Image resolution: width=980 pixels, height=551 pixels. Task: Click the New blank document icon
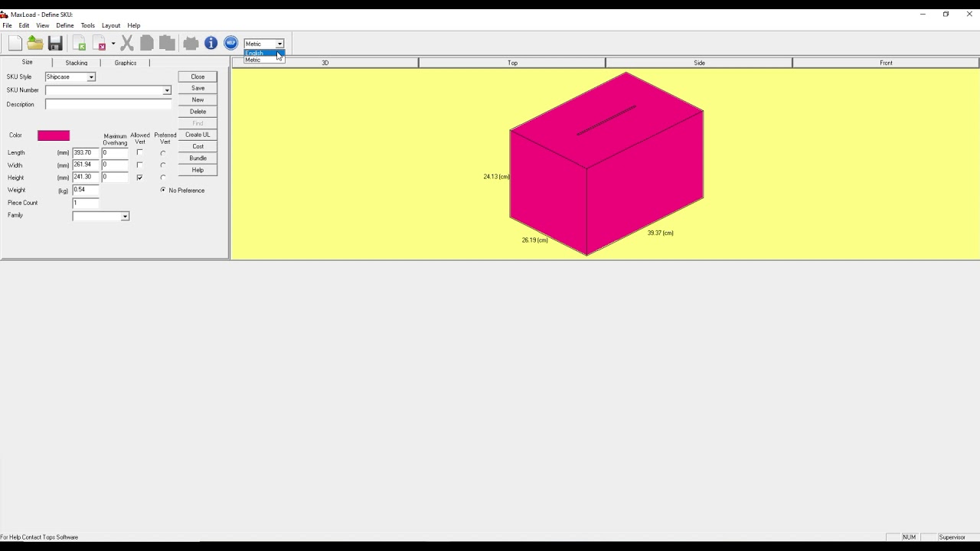point(15,44)
